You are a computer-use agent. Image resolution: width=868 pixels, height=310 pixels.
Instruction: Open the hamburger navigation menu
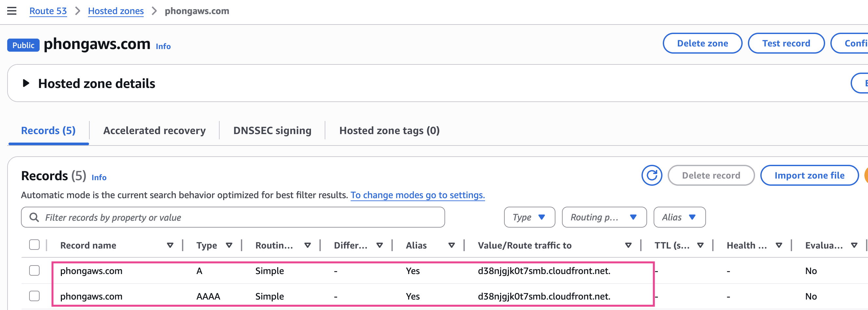(12, 11)
